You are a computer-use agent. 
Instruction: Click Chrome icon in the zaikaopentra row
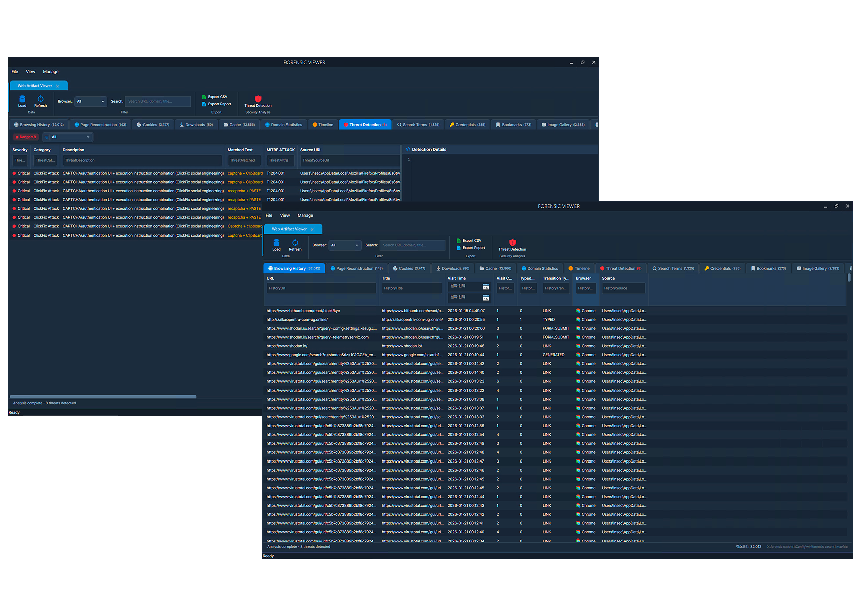click(x=578, y=320)
